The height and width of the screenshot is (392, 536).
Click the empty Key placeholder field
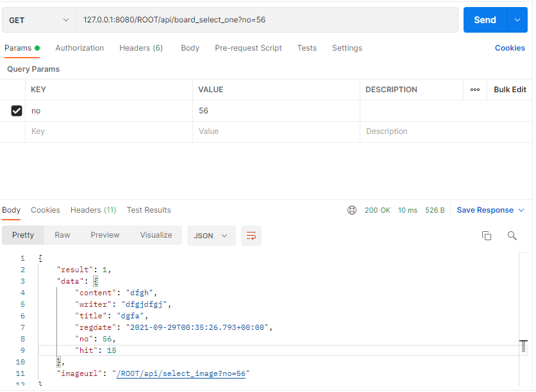(109, 132)
